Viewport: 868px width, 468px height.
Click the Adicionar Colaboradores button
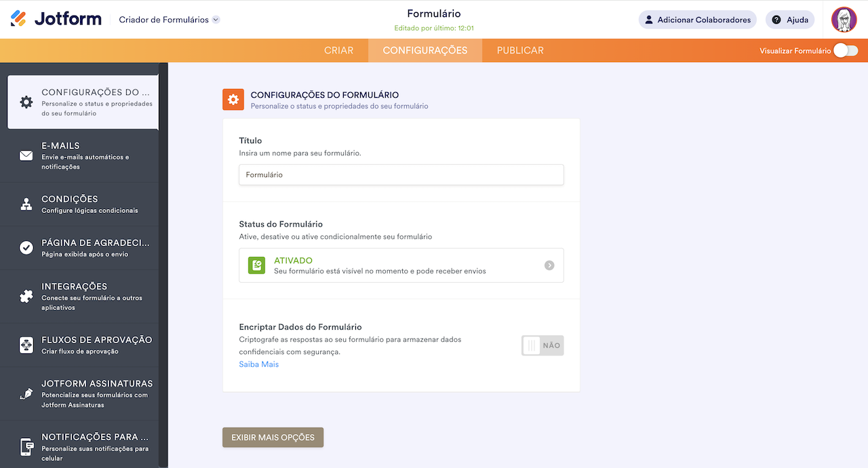pos(697,20)
